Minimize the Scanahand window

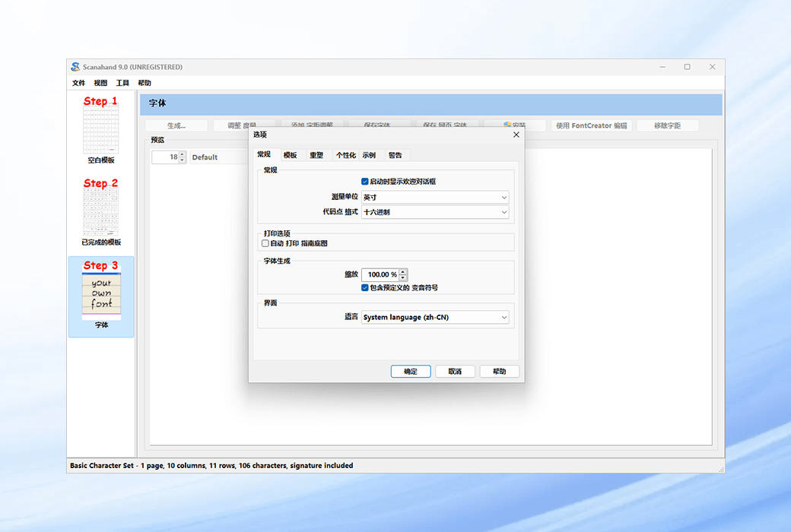[662, 67]
